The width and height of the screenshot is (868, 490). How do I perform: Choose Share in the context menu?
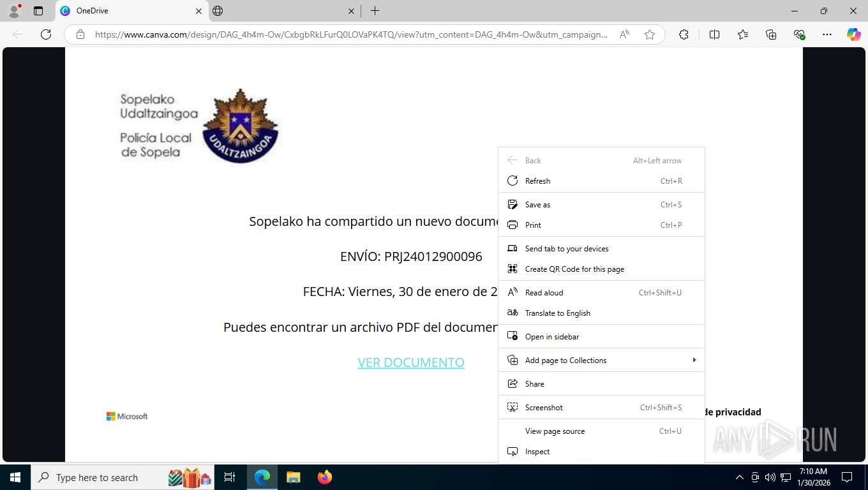pos(601,383)
